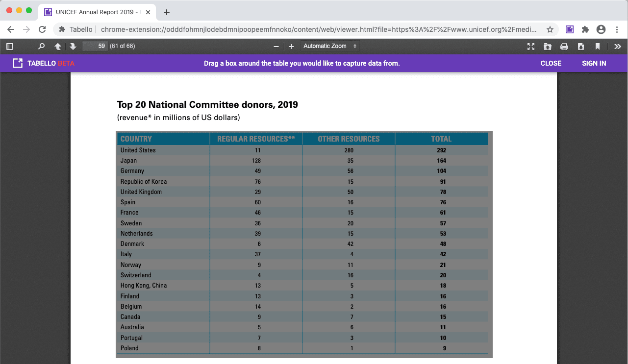The image size is (628, 364).
Task: Go forward in browser history
Action: pos(26,29)
